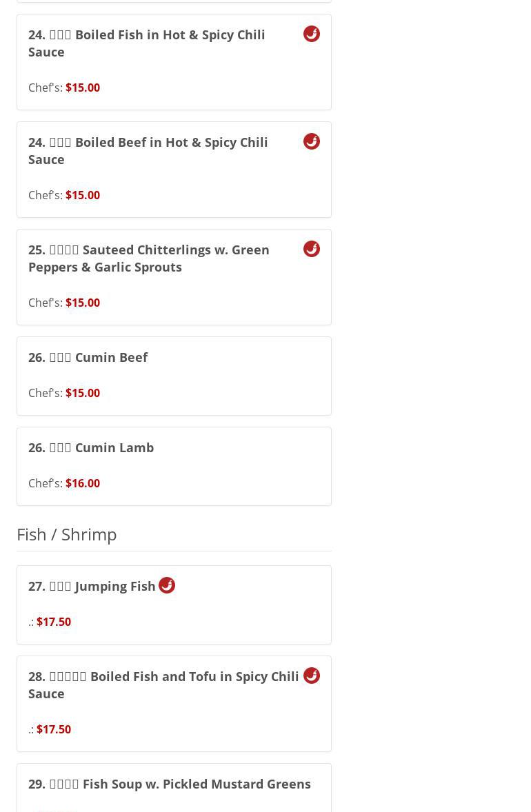Click spicy icon next to Jumping Fish
531x812 pixels.
point(167,585)
